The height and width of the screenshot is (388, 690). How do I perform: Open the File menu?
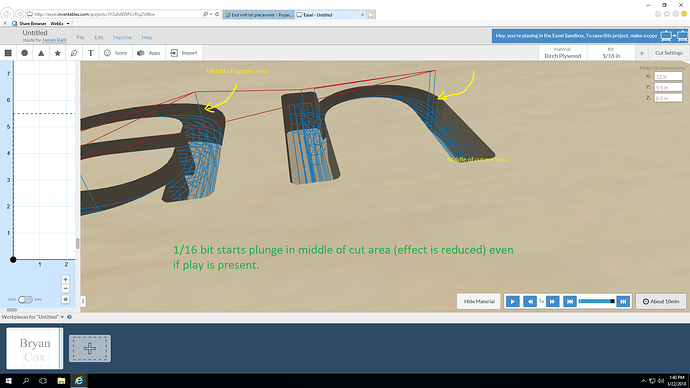pos(80,37)
